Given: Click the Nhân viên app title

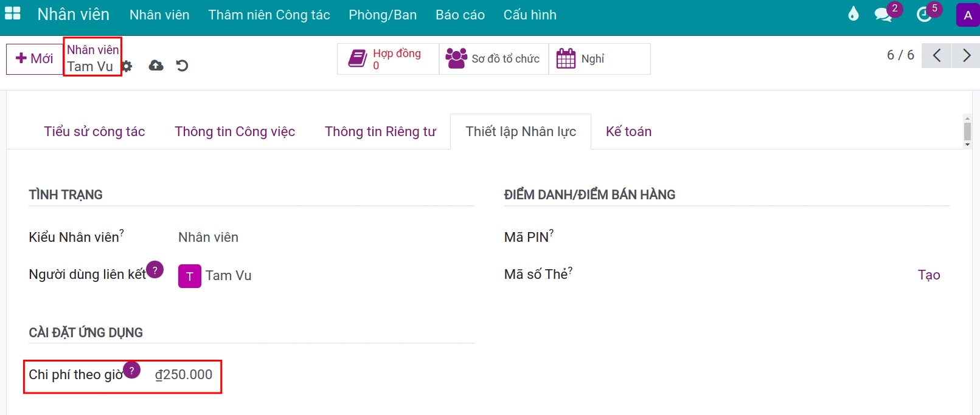Looking at the screenshot, I should tap(73, 14).
